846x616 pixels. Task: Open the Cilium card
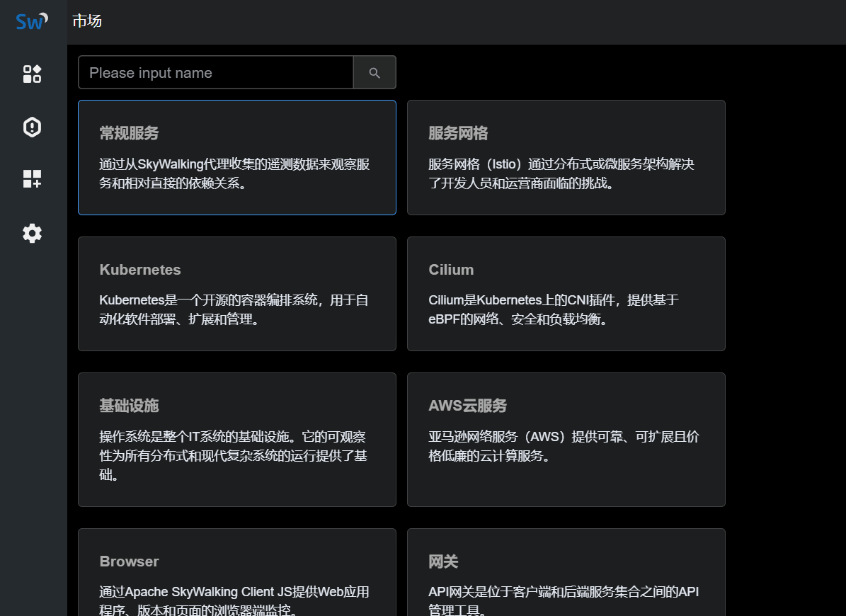[566, 294]
